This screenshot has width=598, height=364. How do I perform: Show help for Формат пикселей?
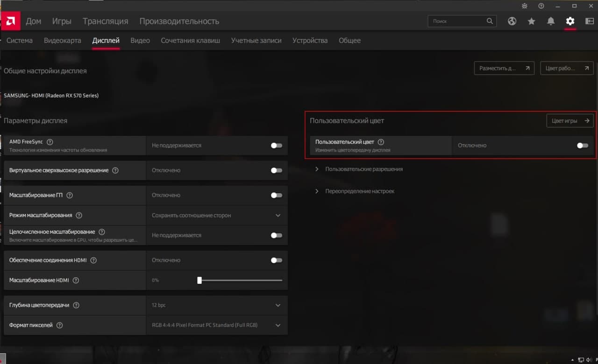(60, 325)
